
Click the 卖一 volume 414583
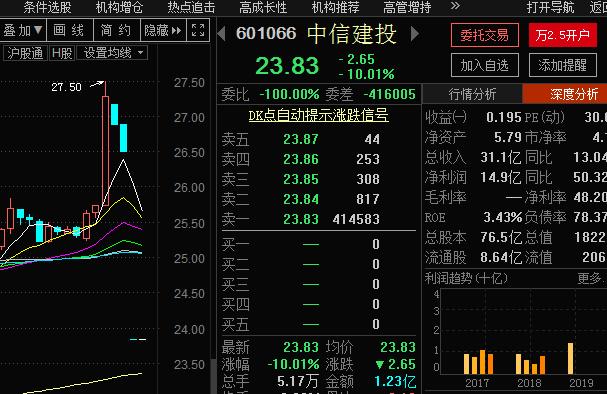(356, 219)
